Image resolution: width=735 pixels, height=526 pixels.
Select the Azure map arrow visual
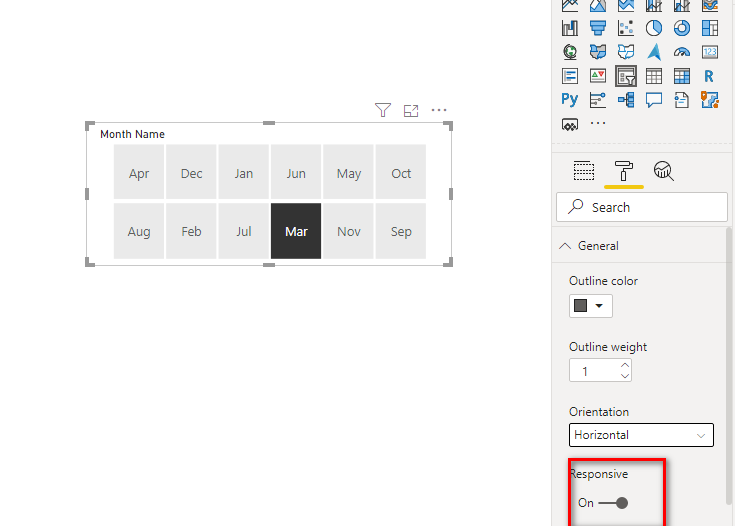[x=654, y=52]
